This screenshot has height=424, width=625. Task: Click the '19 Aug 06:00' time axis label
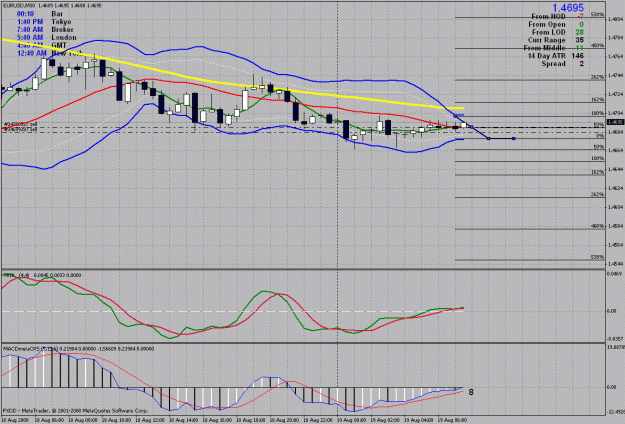pyautogui.click(x=452, y=420)
